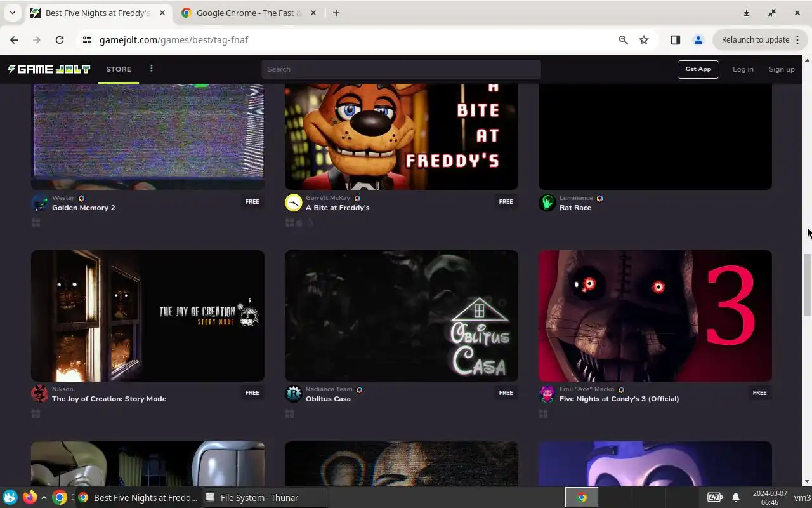
Task: Go forward with the browser forward arrow
Action: click(x=37, y=40)
